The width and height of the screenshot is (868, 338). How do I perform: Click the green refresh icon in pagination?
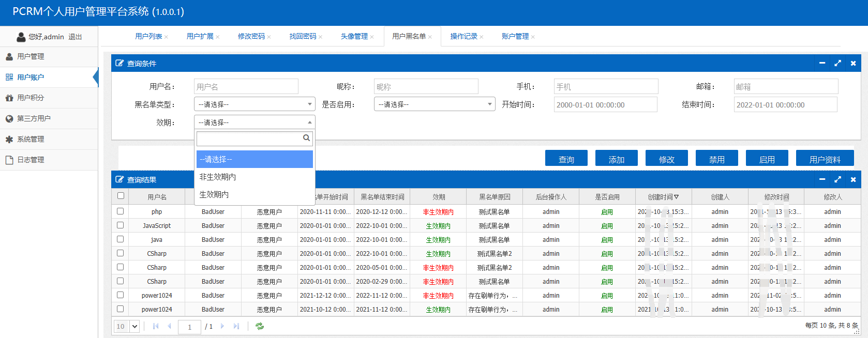(260, 326)
